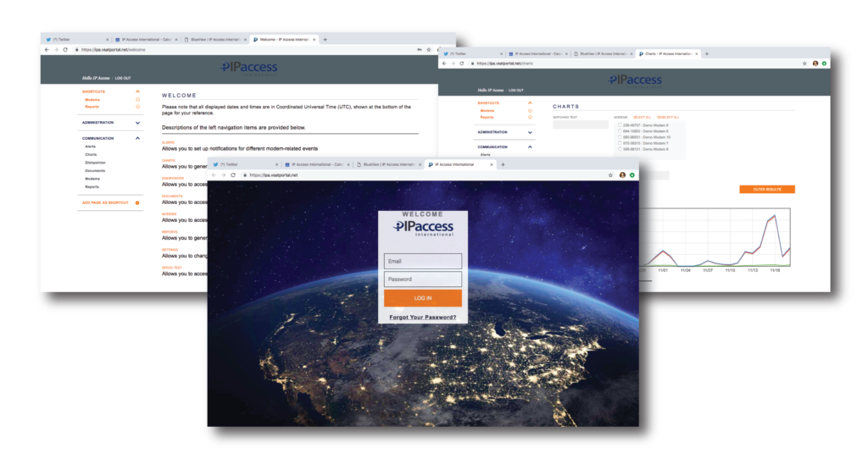Remove Modems shortcut icon in Welcome window
The image size is (868, 459).
[138, 100]
